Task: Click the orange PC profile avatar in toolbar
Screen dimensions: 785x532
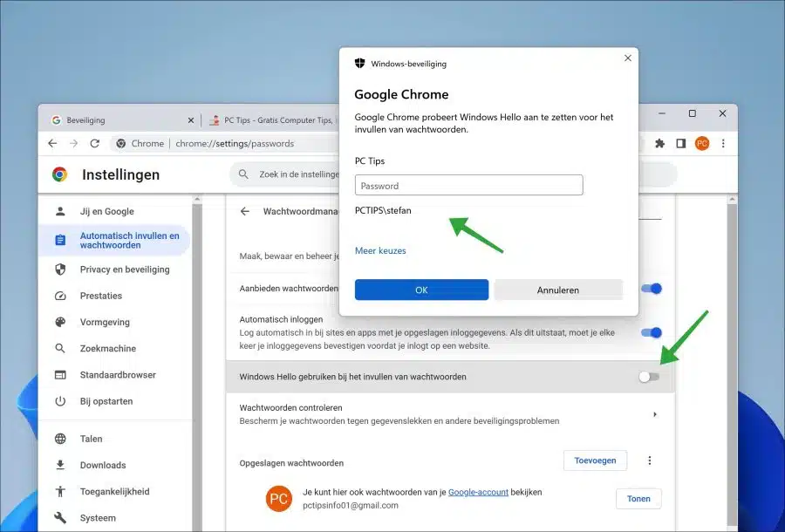Action: pyautogui.click(x=702, y=144)
